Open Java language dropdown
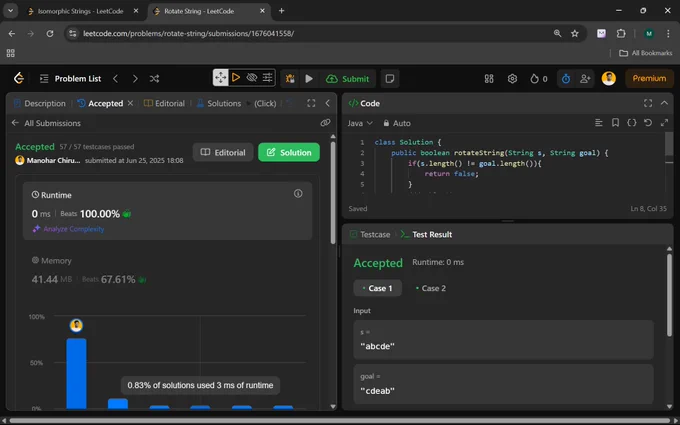The image size is (680, 425). click(x=360, y=123)
